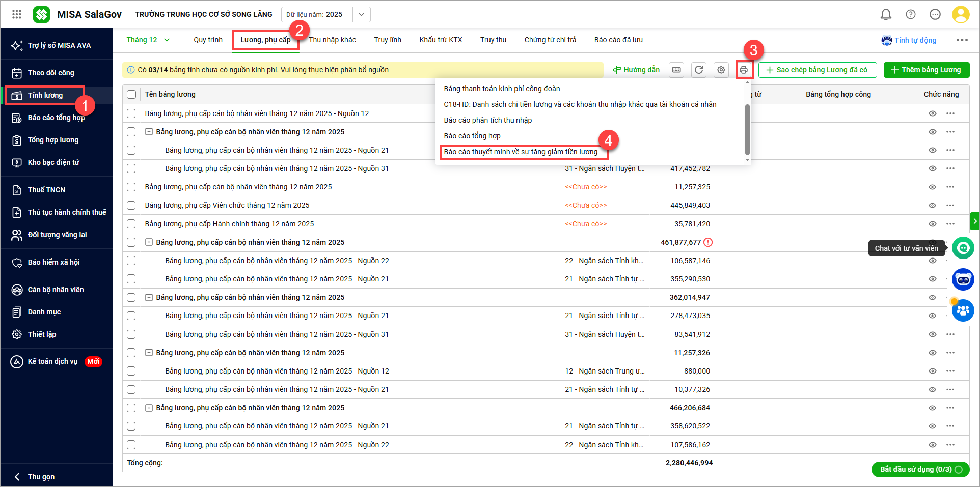Click the refresh icon next to Hướng dẫn
This screenshot has height=487, width=980.
coord(699,70)
